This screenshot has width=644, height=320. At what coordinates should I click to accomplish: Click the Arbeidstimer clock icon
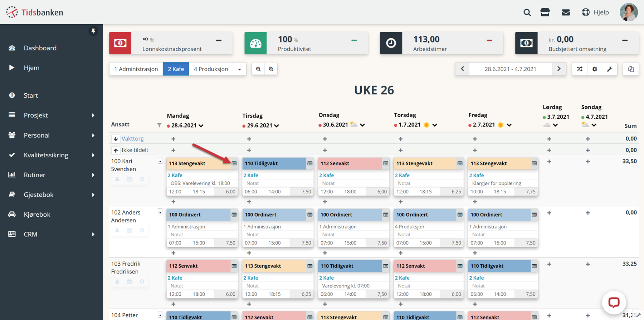[x=391, y=43]
